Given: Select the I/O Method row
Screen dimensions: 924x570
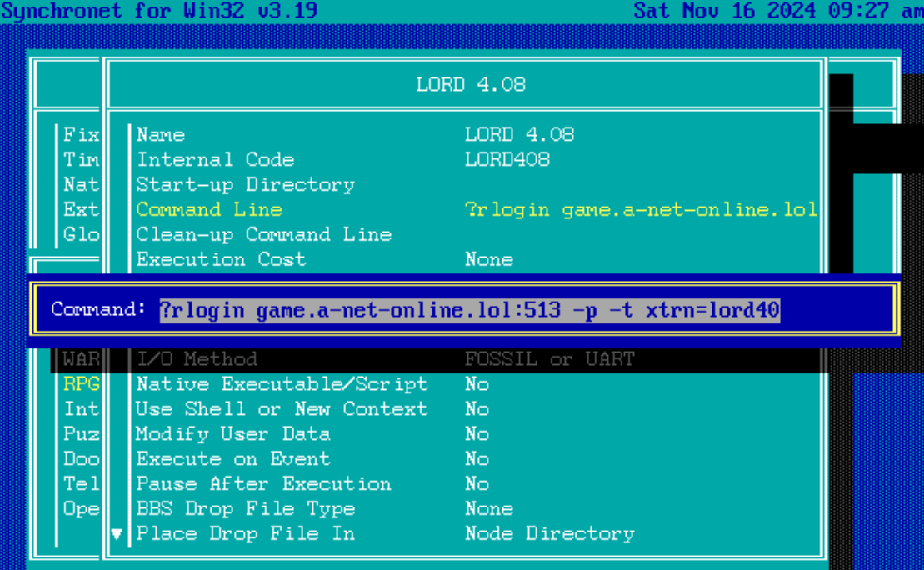Looking at the screenshot, I should point(197,359).
